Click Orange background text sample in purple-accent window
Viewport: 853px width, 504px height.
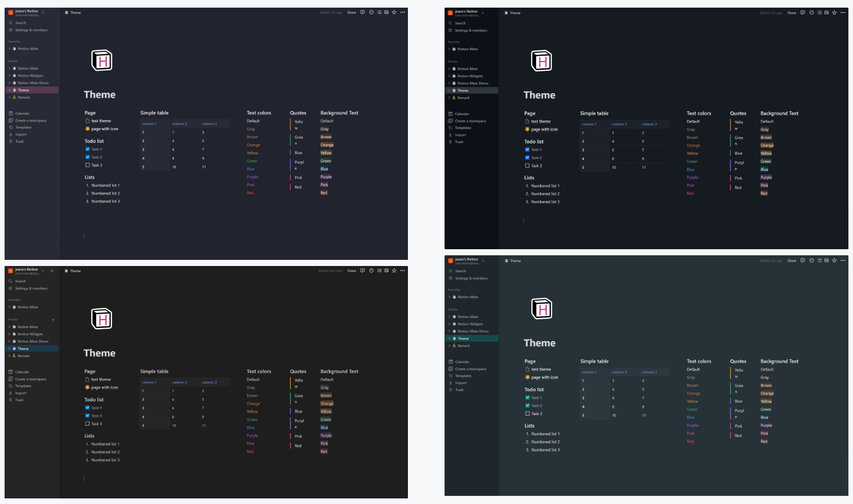327,145
